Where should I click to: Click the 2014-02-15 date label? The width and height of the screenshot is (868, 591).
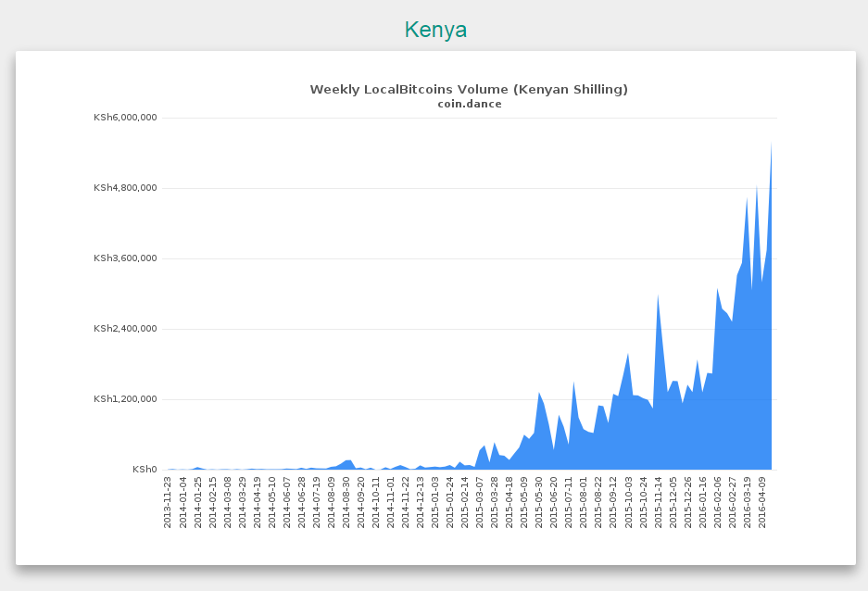coord(212,502)
